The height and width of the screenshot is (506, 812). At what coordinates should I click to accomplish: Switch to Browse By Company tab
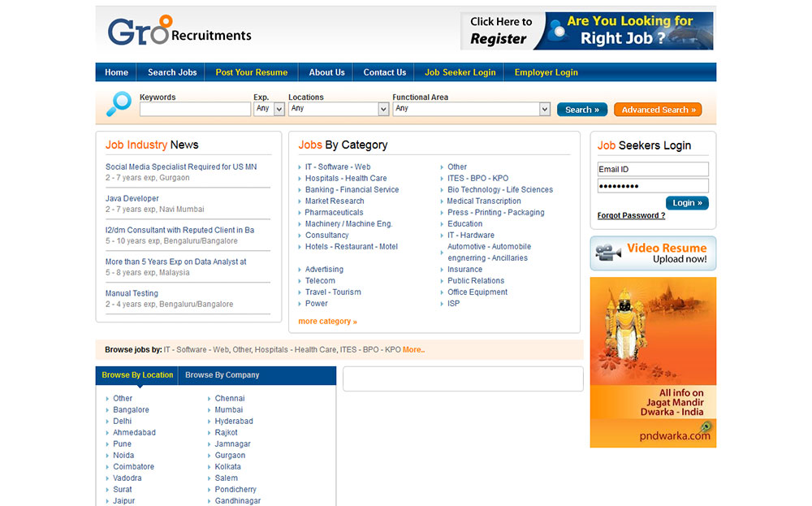point(222,375)
